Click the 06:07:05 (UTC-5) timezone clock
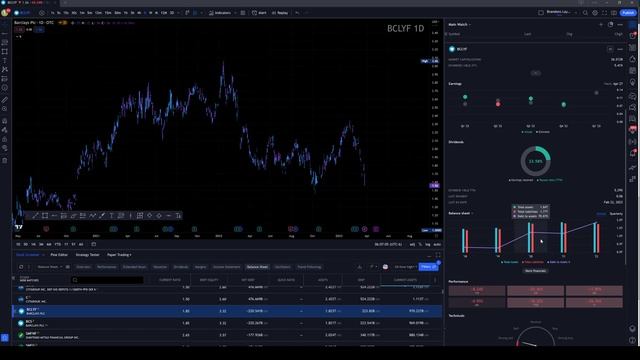Image resolution: width=640 pixels, height=360 pixels. pyautogui.click(x=388, y=244)
